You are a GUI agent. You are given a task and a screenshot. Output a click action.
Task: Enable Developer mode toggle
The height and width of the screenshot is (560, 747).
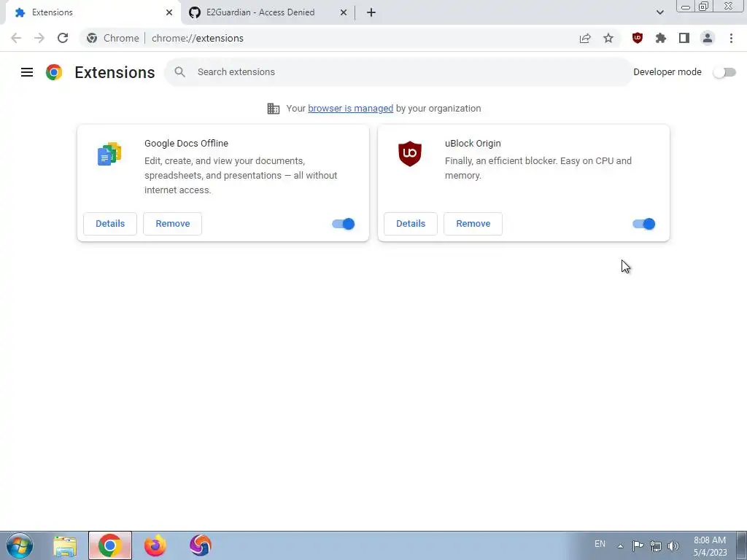click(724, 72)
